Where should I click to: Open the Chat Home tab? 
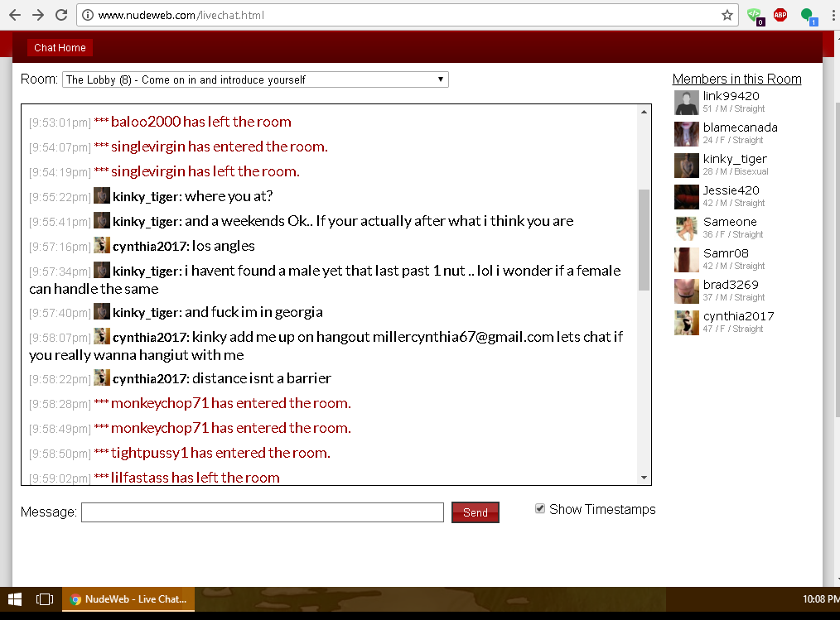[x=60, y=48]
